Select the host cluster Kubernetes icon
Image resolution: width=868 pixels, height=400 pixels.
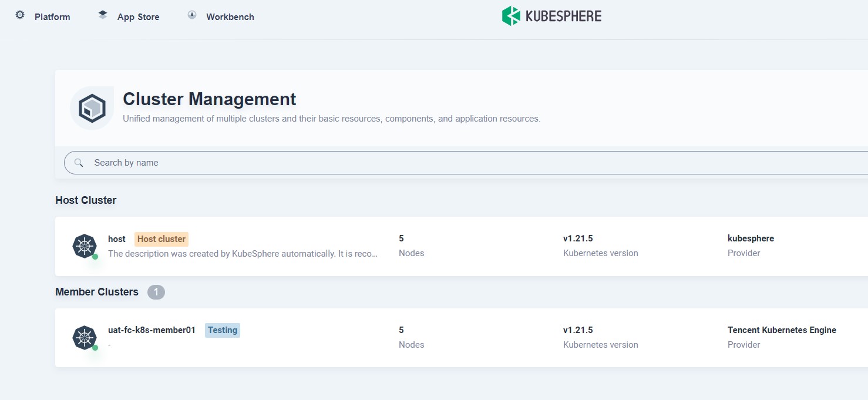[x=84, y=246]
